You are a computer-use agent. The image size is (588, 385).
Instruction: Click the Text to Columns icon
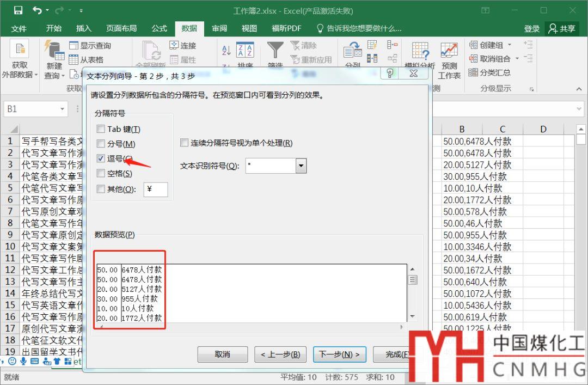[352, 50]
